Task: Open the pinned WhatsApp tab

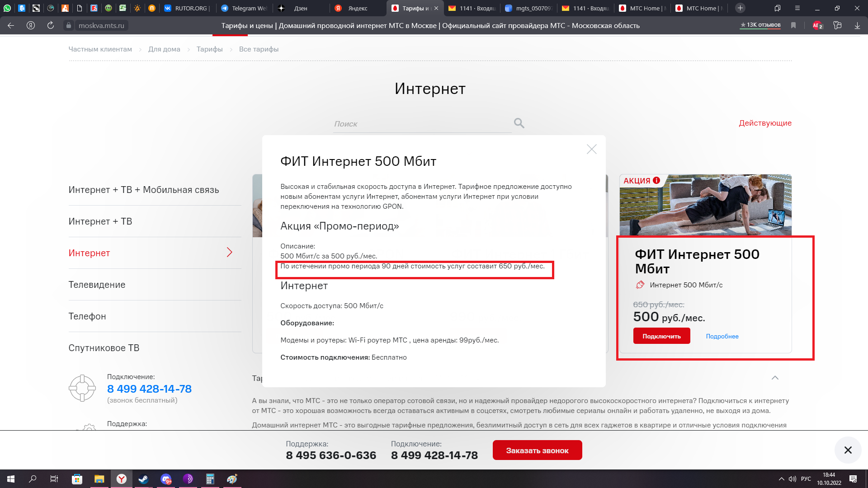Action: 7,8
